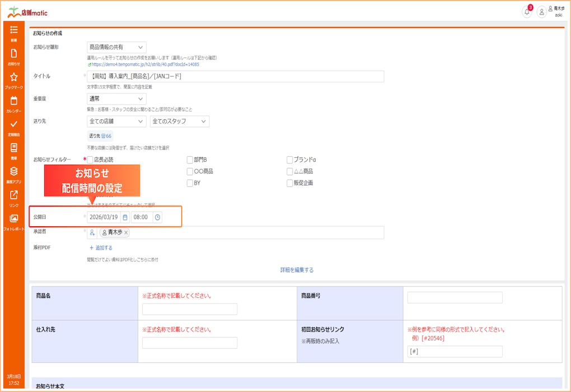The height and width of the screenshot is (392, 571).
Task: Go to フォトレポート in the sidebar
Action: coord(13,221)
